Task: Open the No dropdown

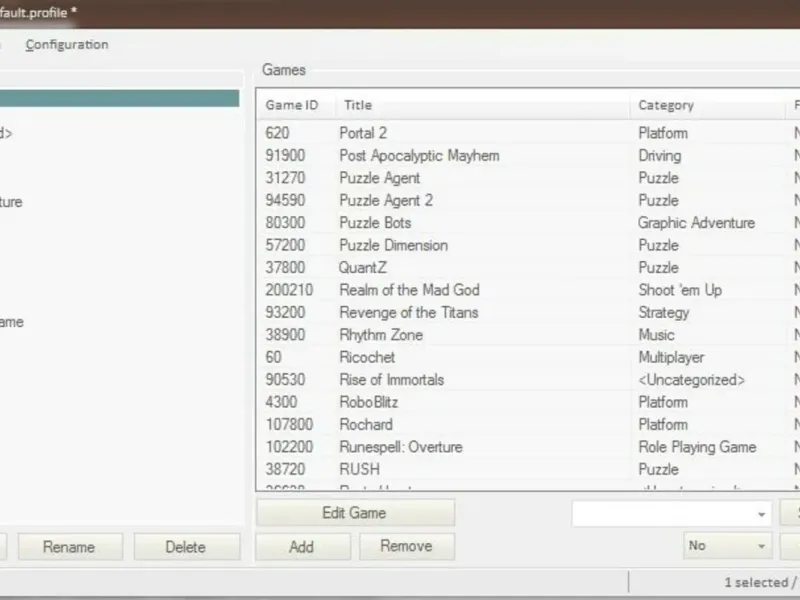Action: pos(727,546)
